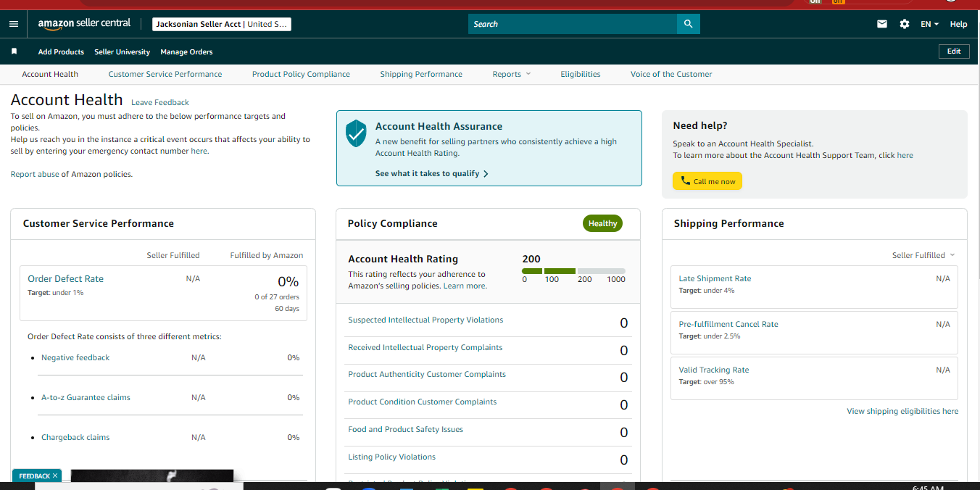
Task: Click the Call me now button
Action: 707,181
